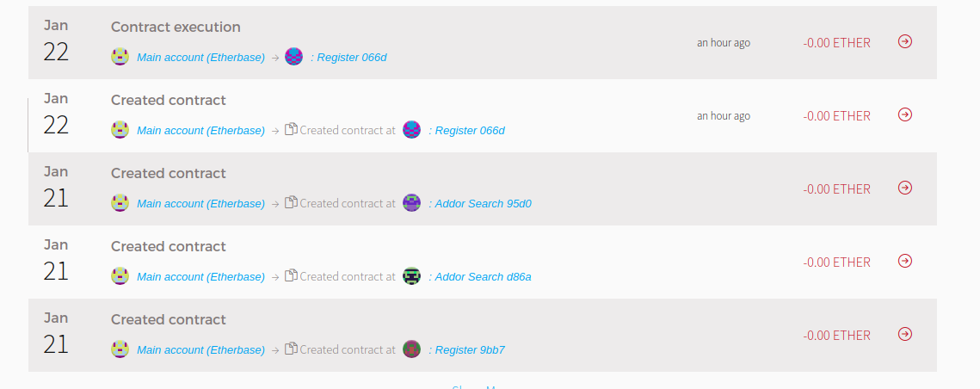Open the Addor Search 95d0 contract link
Viewport: 980px width, 389px height.
[x=480, y=204]
